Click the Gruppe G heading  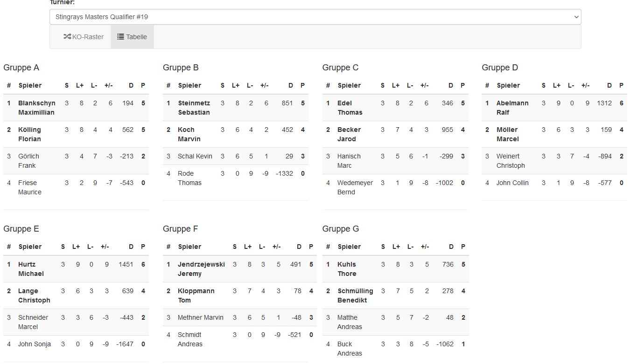(x=341, y=229)
